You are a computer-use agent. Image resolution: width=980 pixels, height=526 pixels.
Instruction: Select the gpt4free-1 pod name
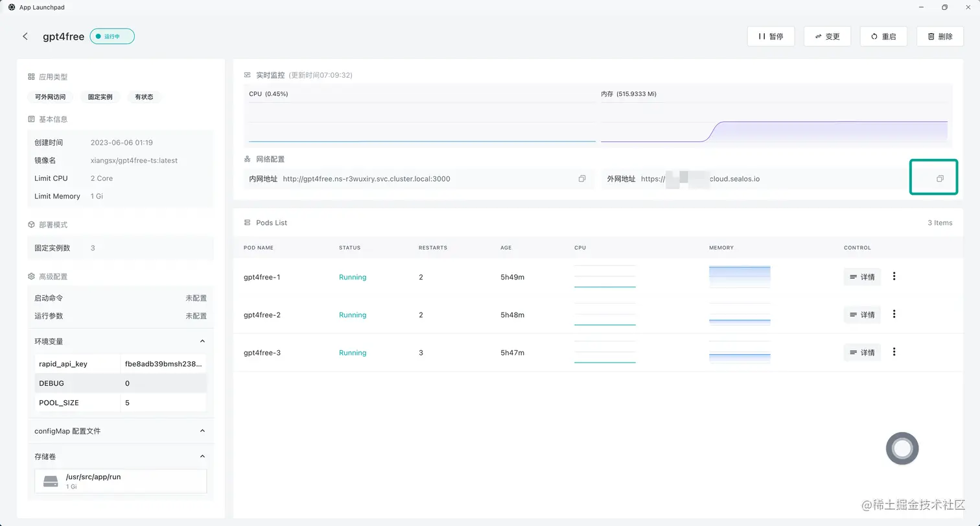[262, 277]
